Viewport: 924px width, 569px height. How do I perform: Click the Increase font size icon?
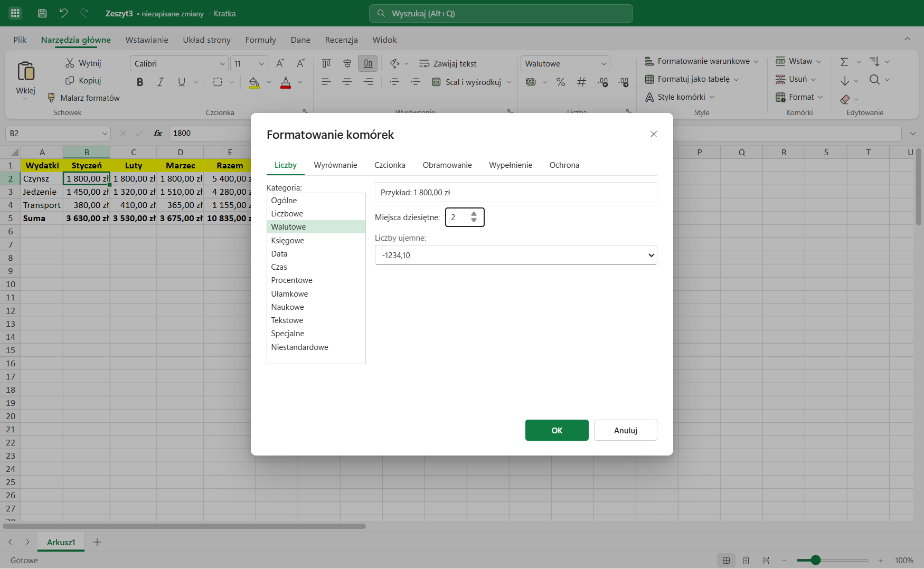point(280,63)
